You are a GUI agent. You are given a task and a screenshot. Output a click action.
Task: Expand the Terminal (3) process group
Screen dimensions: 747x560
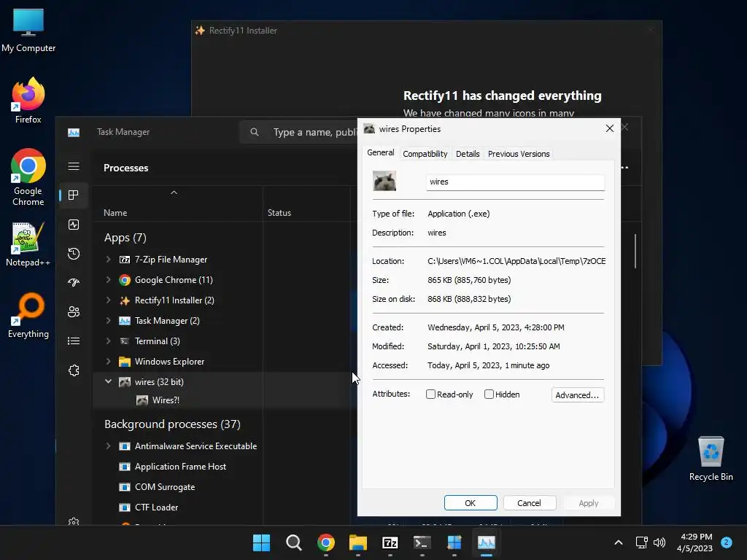[x=108, y=341]
